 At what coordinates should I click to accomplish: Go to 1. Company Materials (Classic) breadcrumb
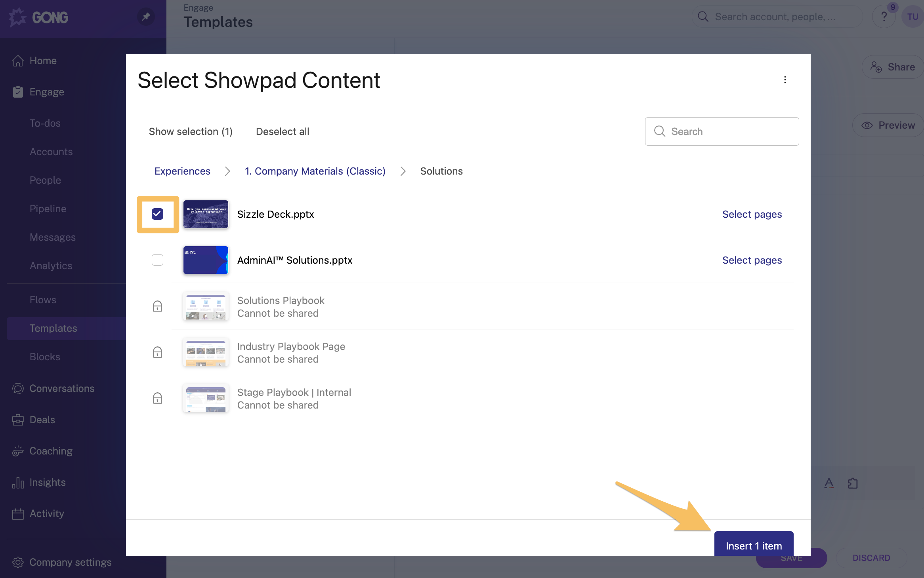pos(315,171)
